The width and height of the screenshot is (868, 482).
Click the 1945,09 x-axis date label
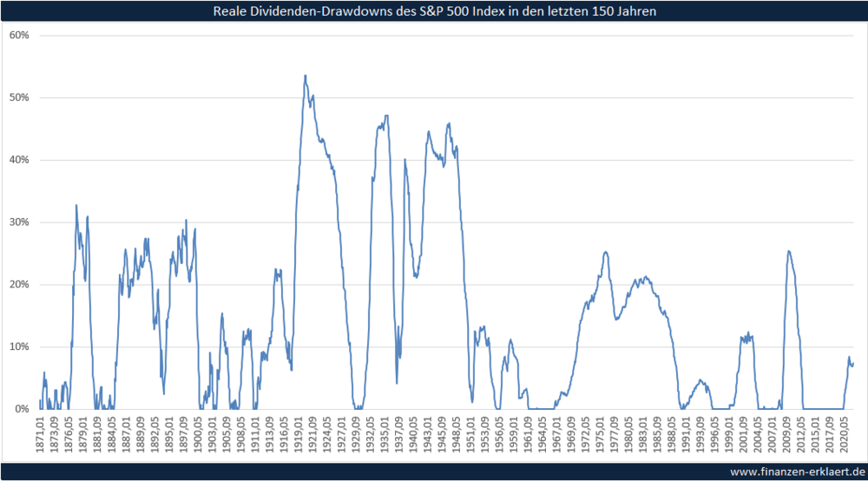(443, 434)
